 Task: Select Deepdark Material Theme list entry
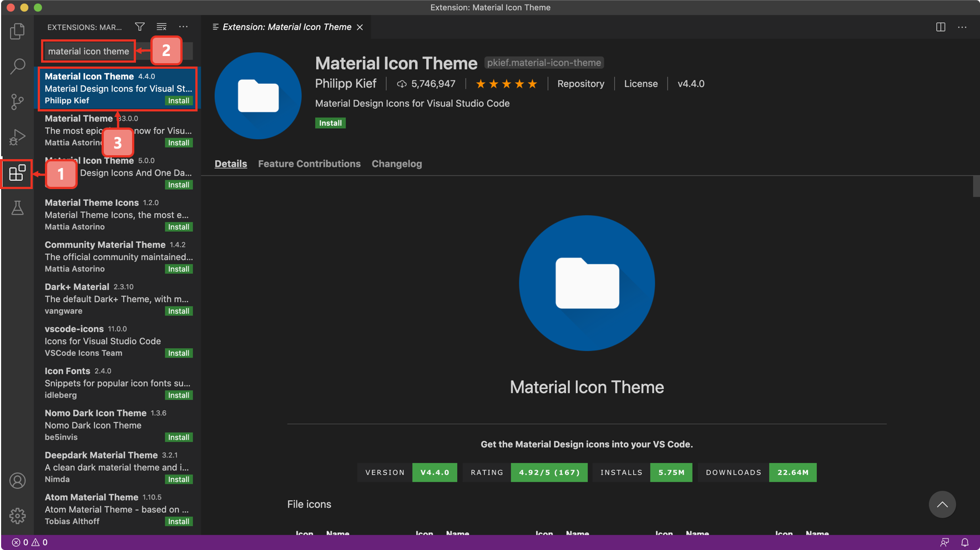[118, 467]
